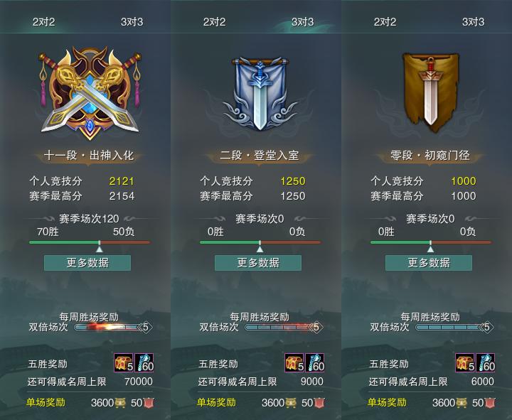Viewport: 512px width, 420px height.
Task: Click treasure chest reward icon in third panel
Action: [x=465, y=362]
